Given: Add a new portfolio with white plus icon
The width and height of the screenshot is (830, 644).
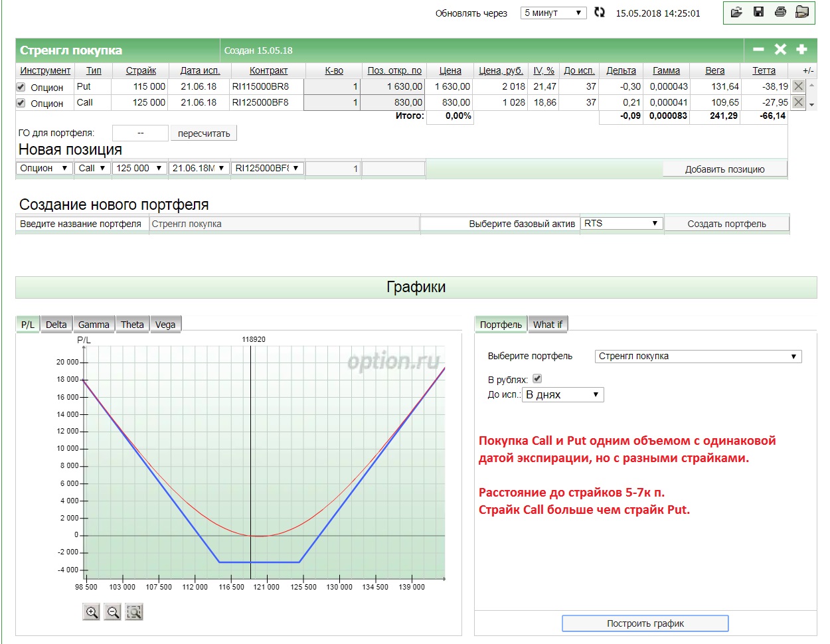Looking at the screenshot, I should tap(801, 50).
